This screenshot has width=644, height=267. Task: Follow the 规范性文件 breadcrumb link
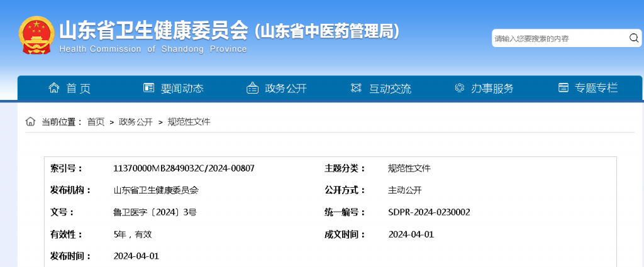pos(189,122)
